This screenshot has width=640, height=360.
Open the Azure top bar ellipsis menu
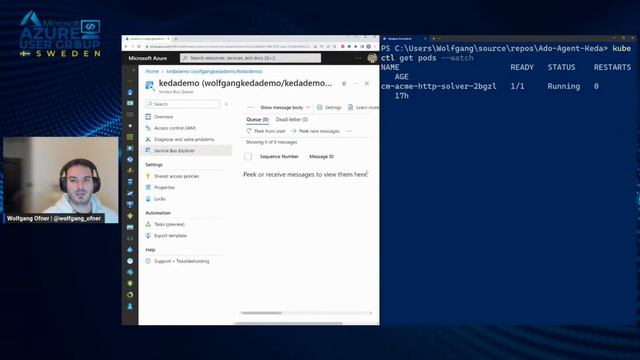point(358,58)
